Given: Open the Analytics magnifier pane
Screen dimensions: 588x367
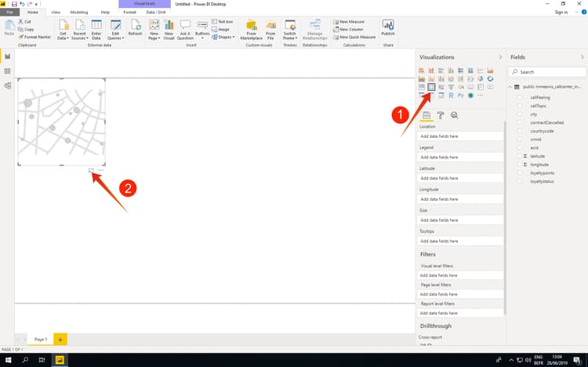Looking at the screenshot, I should [455, 115].
